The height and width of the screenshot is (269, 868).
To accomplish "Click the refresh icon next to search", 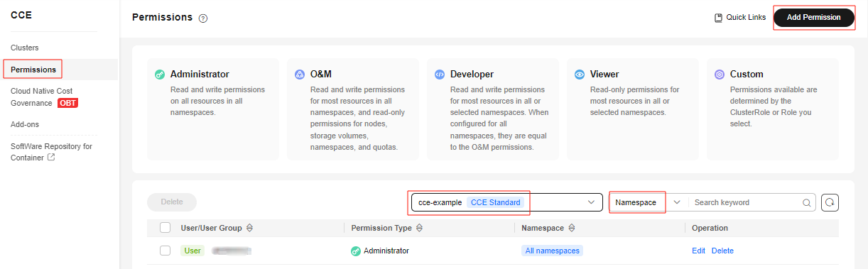I will pyautogui.click(x=830, y=202).
